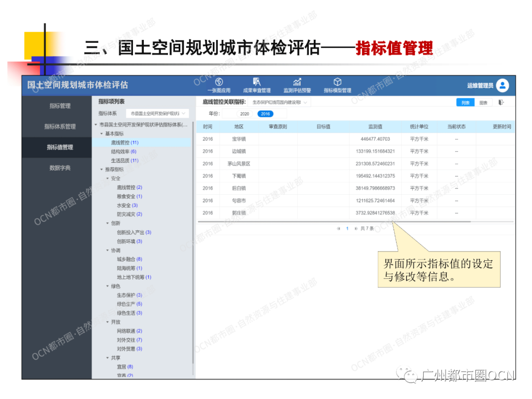Open the 监测评估预警 chart icon
Screen dimensions: 532x399
[297, 82]
